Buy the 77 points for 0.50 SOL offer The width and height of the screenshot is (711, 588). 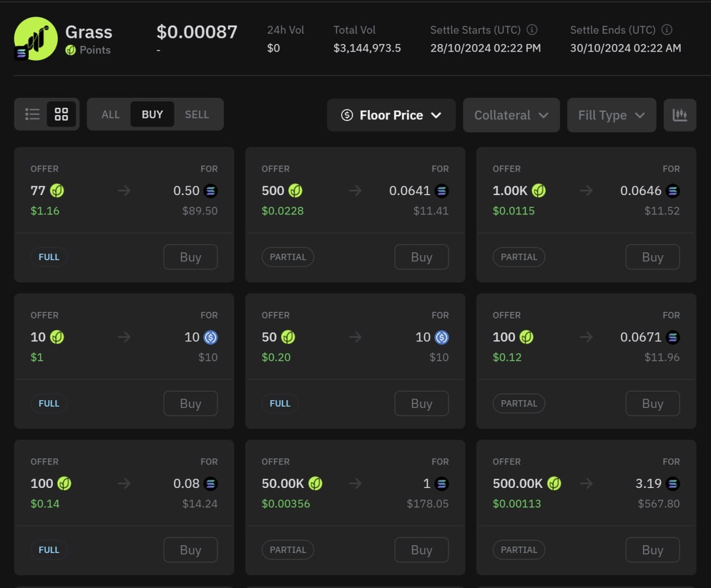(x=190, y=257)
